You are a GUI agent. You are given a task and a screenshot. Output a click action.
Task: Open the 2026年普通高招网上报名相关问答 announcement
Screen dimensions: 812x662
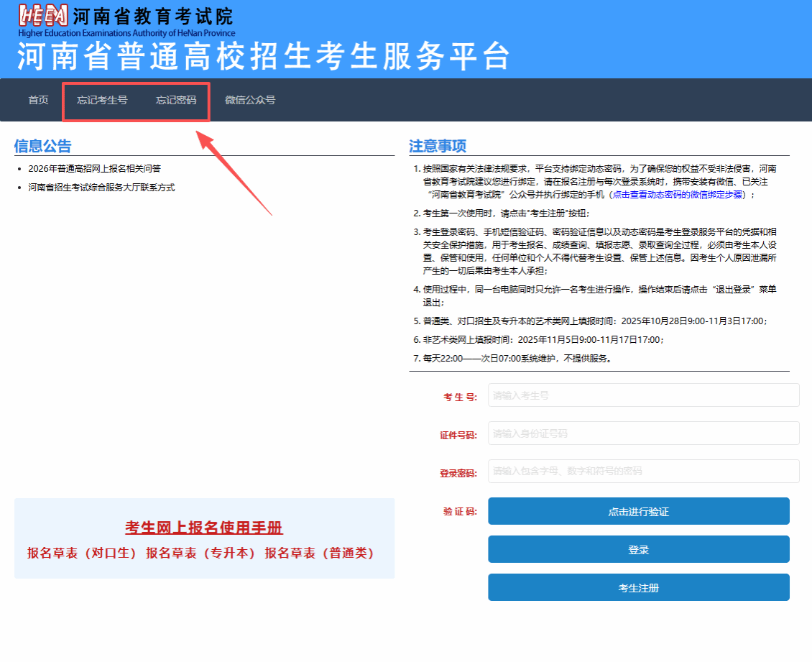click(95, 168)
